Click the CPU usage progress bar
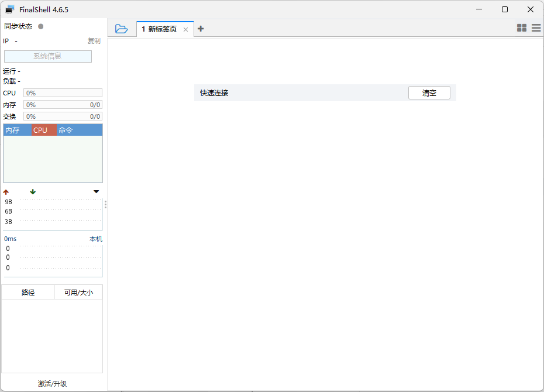 [63, 93]
